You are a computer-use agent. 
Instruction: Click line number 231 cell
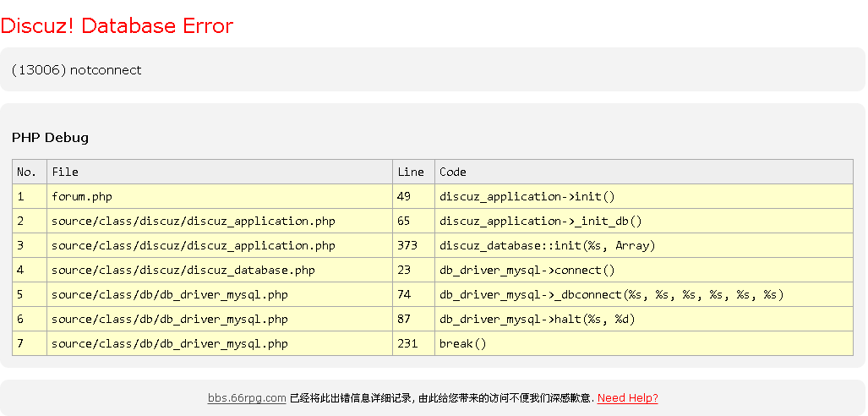pyautogui.click(x=413, y=343)
